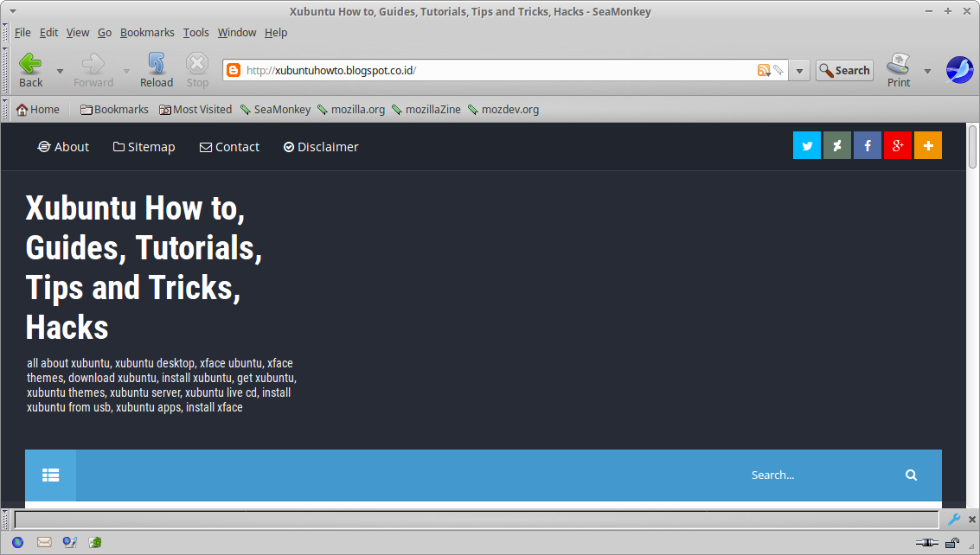Click the Back arrow button
This screenshot has width=980, height=555.
pos(30,71)
